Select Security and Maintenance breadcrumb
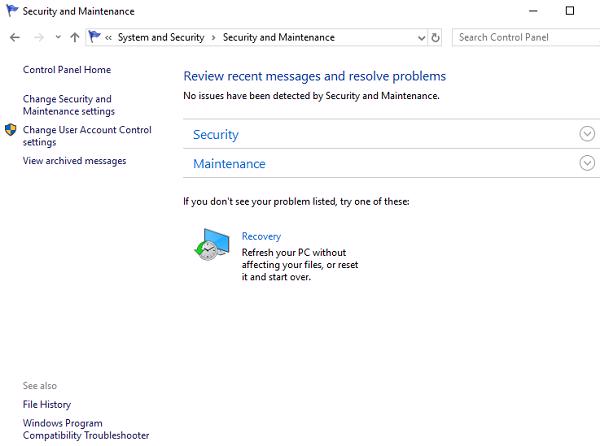Screen dimensions: 600x446 click(279, 37)
